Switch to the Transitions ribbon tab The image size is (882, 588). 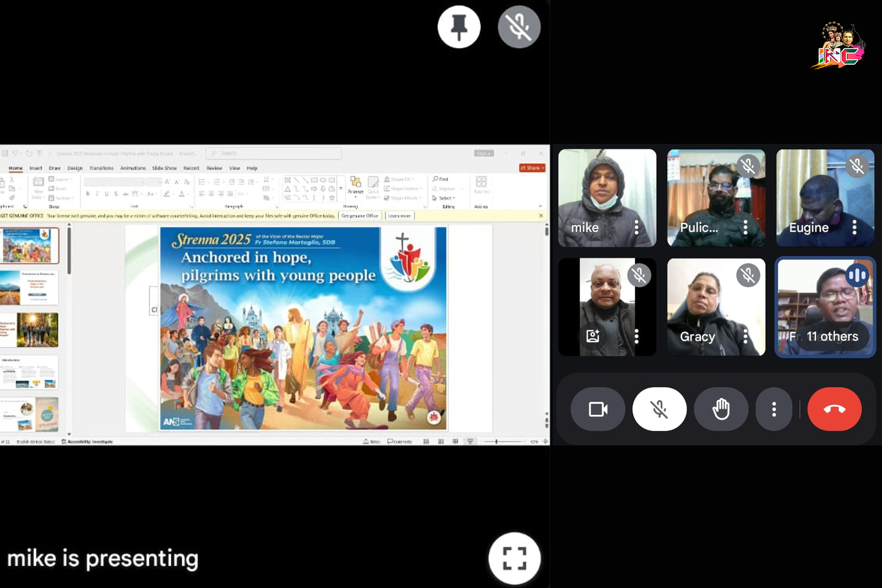click(x=102, y=168)
